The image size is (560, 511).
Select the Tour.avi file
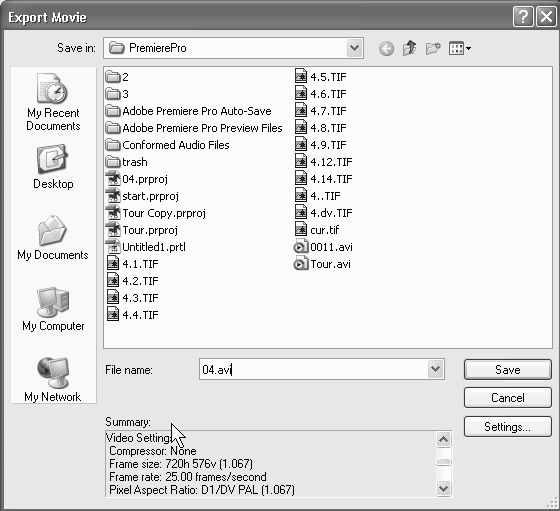(322, 264)
